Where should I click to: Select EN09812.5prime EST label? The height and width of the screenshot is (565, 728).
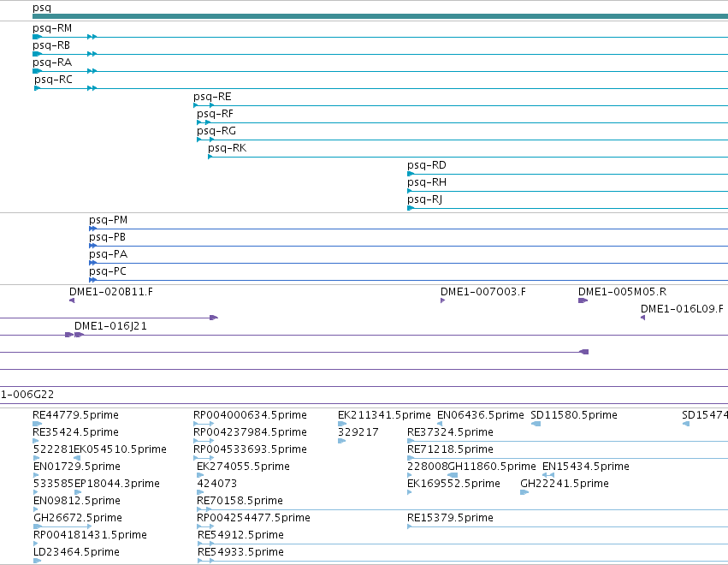[77, 501]
